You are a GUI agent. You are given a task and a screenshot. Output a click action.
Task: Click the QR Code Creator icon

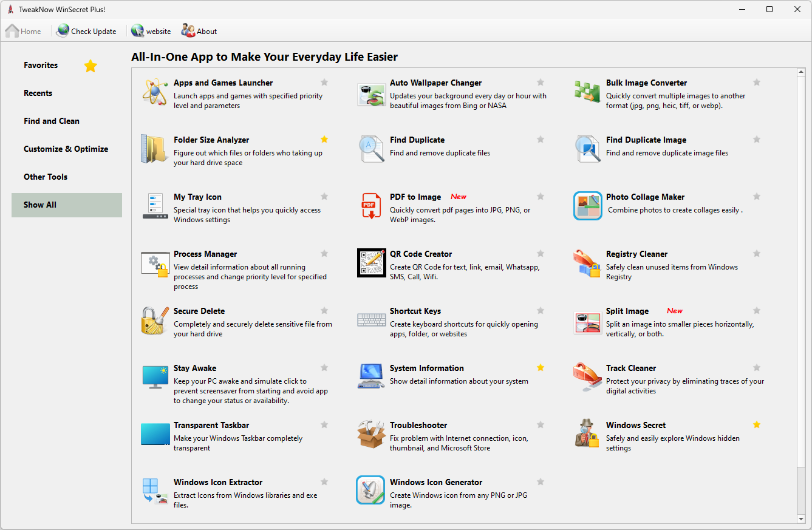[371, 263]
